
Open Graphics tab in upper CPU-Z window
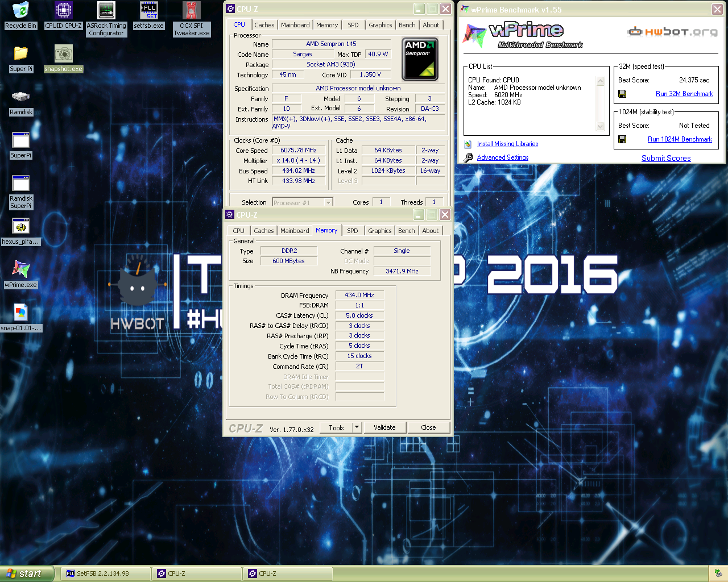pos(380,25)
